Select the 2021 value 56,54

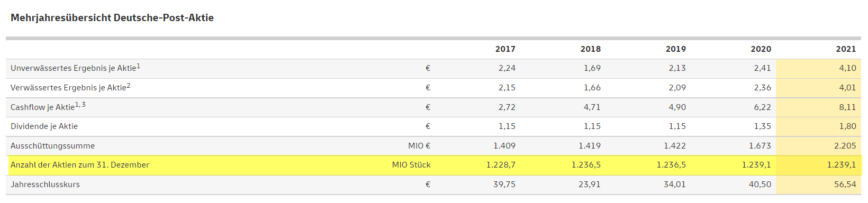[845, 184]
